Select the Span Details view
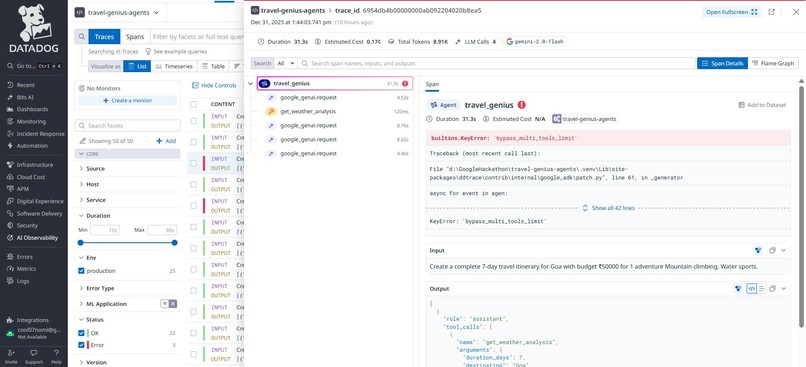 [x=722, y=63]
